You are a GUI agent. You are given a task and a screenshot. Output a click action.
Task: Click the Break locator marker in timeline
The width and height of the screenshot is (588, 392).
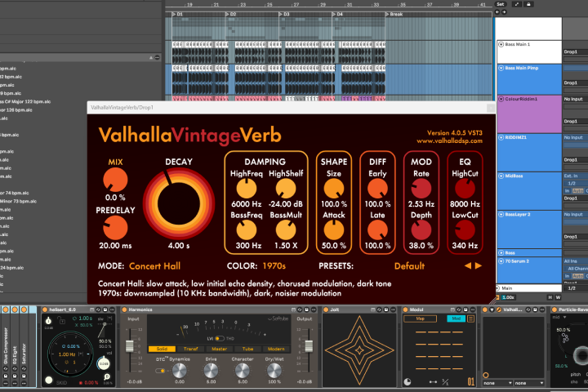pyautogui.click(x=394, y=14)
